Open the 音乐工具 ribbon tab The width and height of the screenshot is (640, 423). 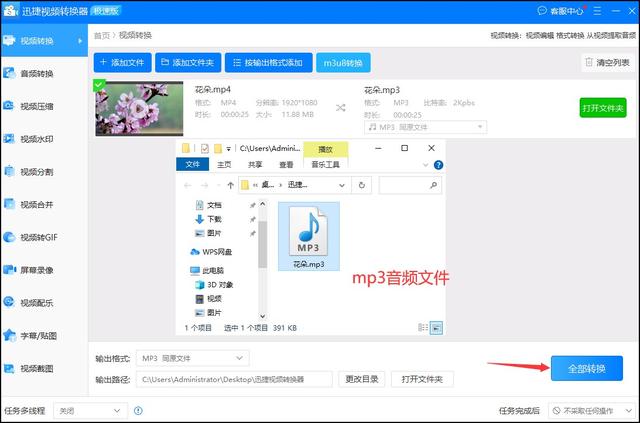coord(325,165)
